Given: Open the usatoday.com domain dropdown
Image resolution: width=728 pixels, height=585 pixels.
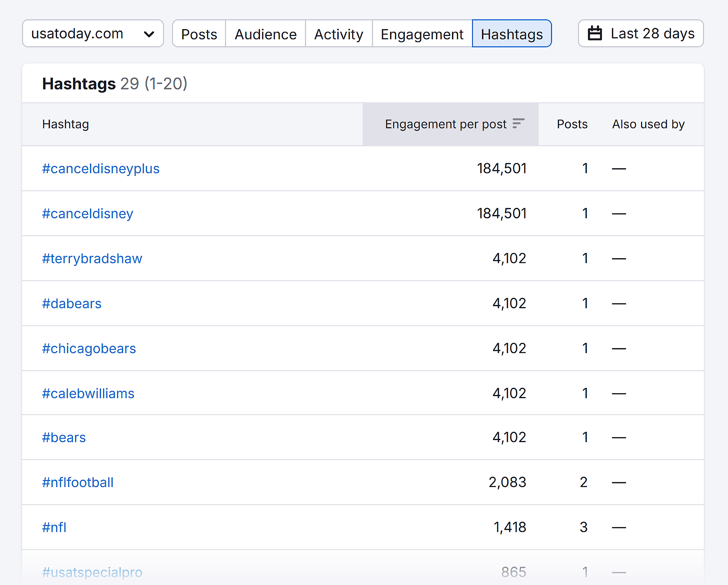Looking at the screenshot, I should pyautogui.click(x=93, y=33).
